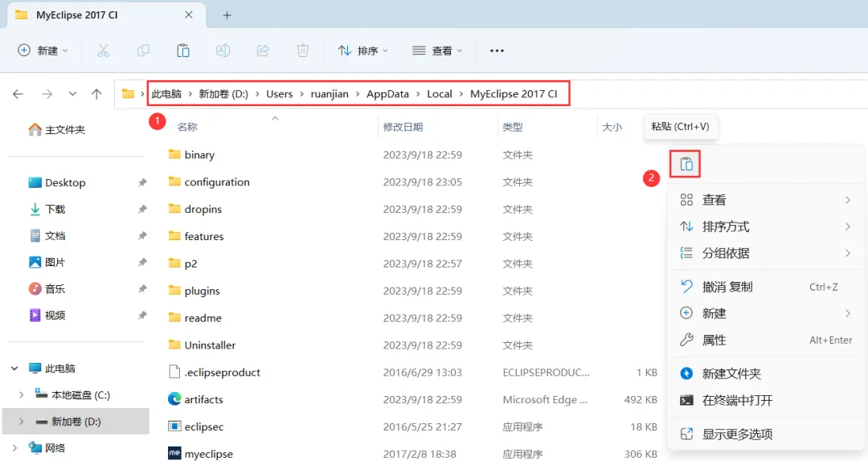
Task: Click the Cut scissors icon in toolbar
Action: pos(104,51)
